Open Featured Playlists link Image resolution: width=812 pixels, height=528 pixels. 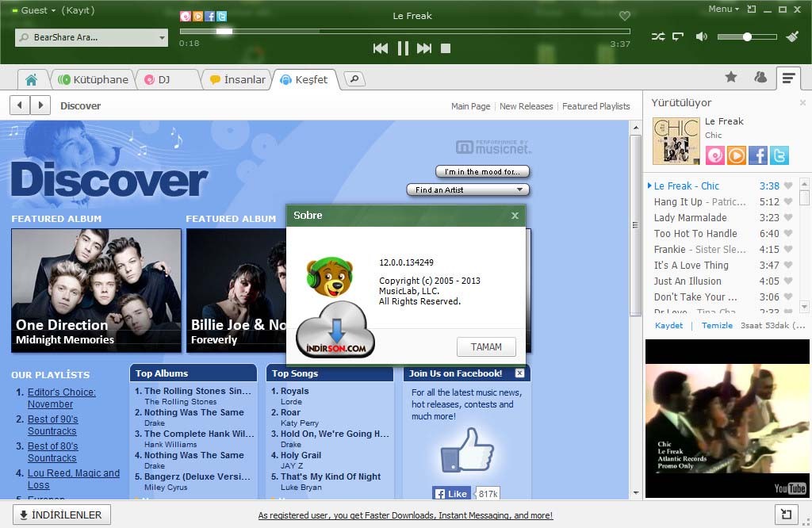(596, 106)
